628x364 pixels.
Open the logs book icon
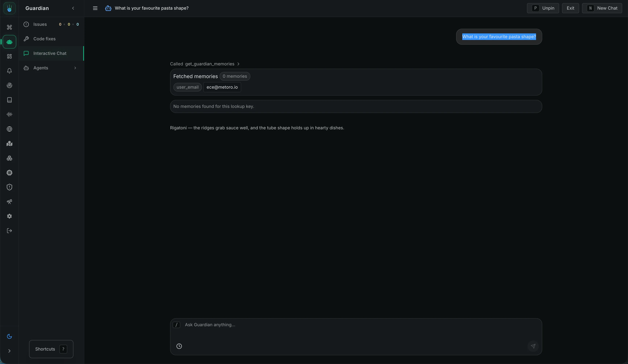[9, 100]
